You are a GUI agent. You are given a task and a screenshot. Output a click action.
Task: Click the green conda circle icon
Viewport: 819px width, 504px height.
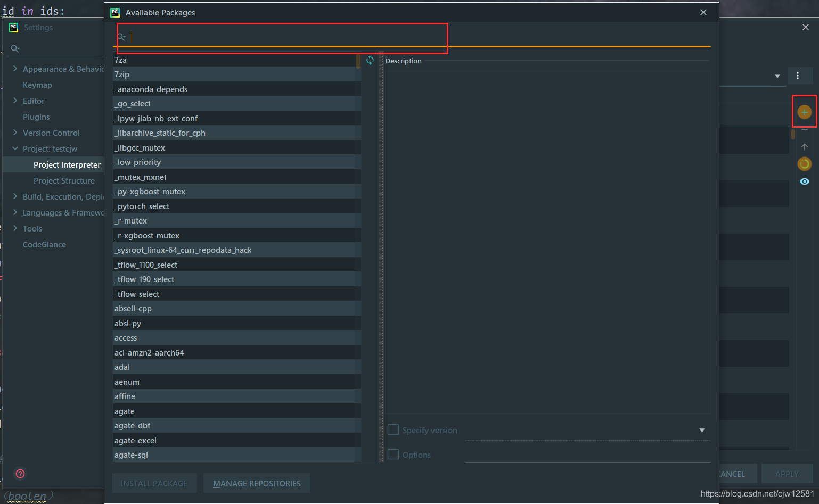click(x=805, y=164)
